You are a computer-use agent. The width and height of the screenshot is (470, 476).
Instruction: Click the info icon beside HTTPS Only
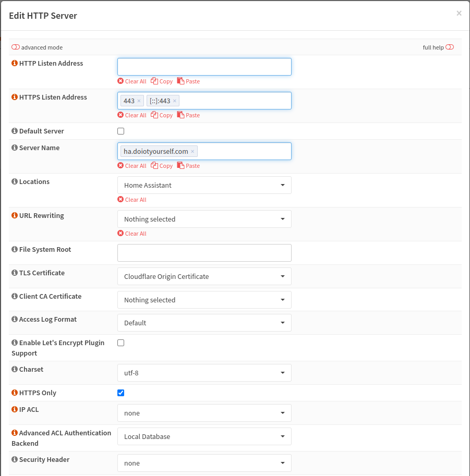point(14,393)
